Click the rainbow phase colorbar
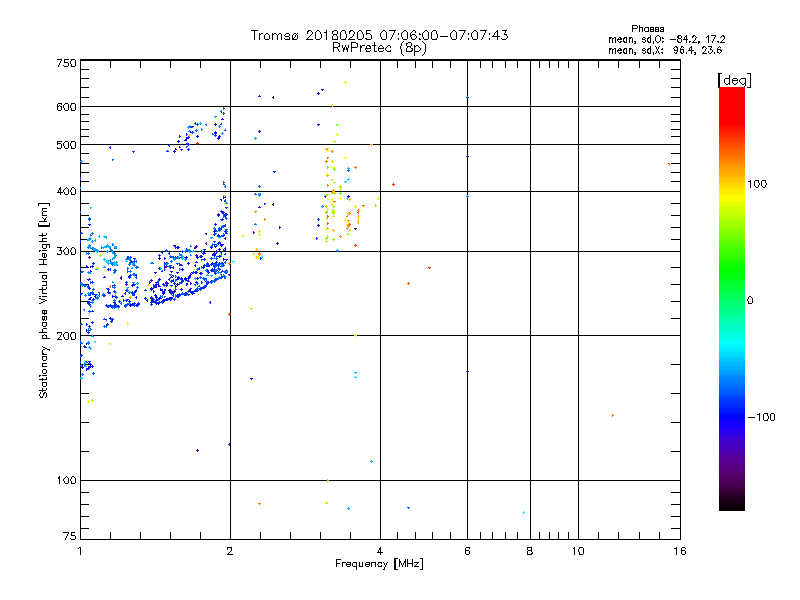 click(732, 298)
